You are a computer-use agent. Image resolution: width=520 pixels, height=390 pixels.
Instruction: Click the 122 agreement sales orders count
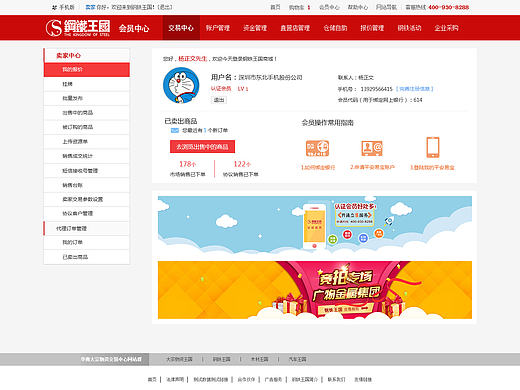coord(242,164)
